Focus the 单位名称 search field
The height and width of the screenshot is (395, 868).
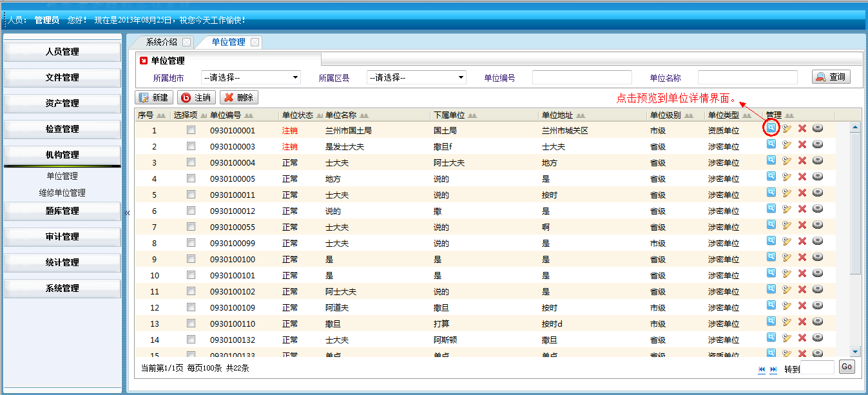tap(747, 77)
